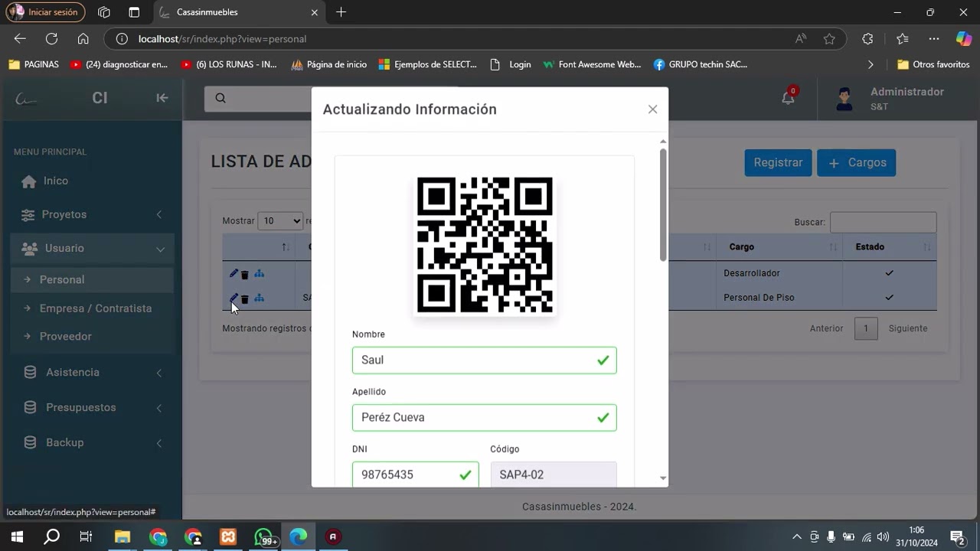Click into the DNI field 98765435
This screenshot has width=980, height=551.
point(415,474)
